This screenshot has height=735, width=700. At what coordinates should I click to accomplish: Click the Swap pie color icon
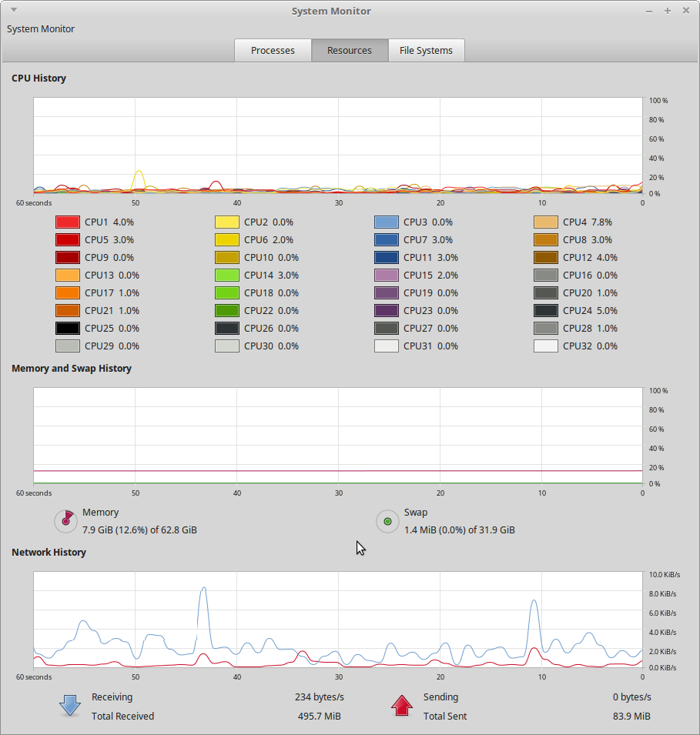point(388,521)
